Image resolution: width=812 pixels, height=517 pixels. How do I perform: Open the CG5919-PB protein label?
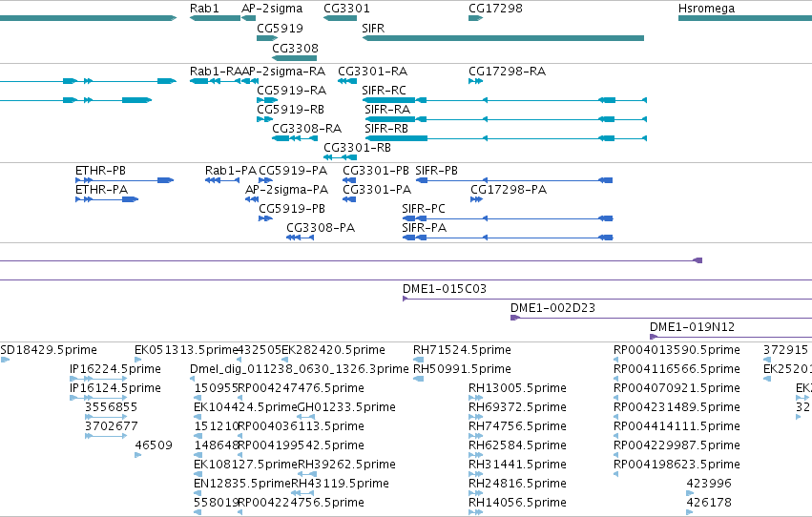[292, 209]
